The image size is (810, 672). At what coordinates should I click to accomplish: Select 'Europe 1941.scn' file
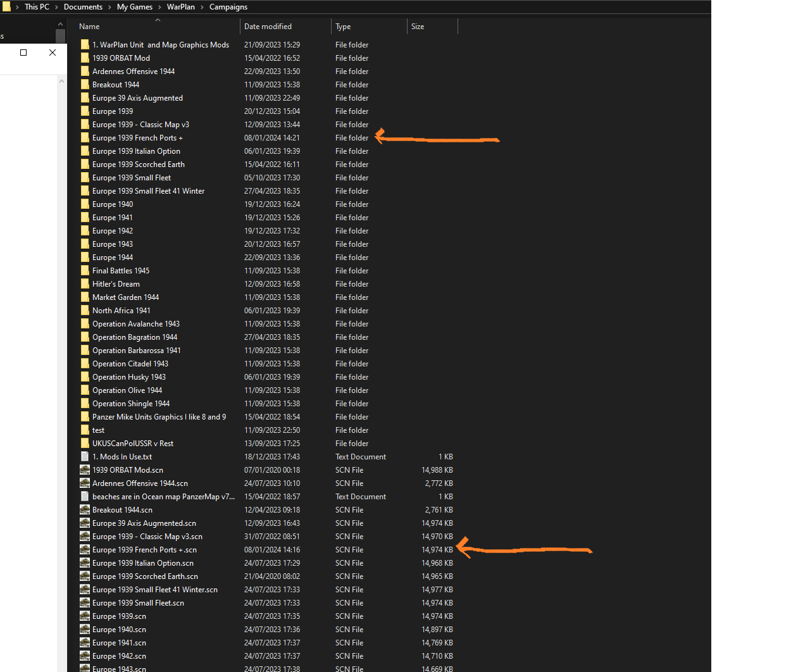[x=119, y=642]
